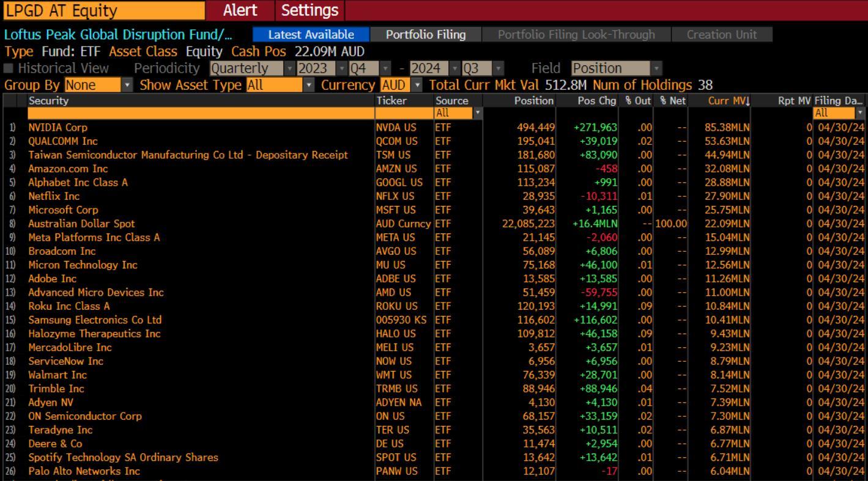
Task: Sort by the % Out column header
Action: pos(637,101)
